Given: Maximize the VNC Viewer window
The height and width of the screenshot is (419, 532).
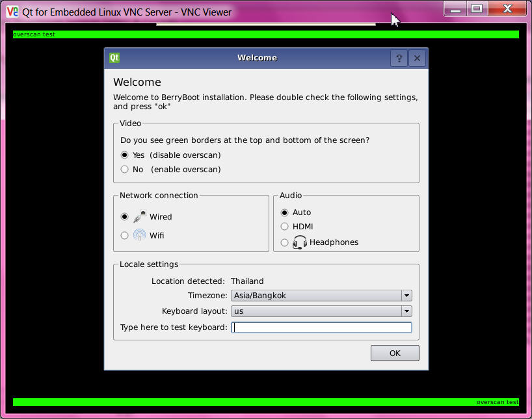Looking at the screenshot, I should coord(477,9).
